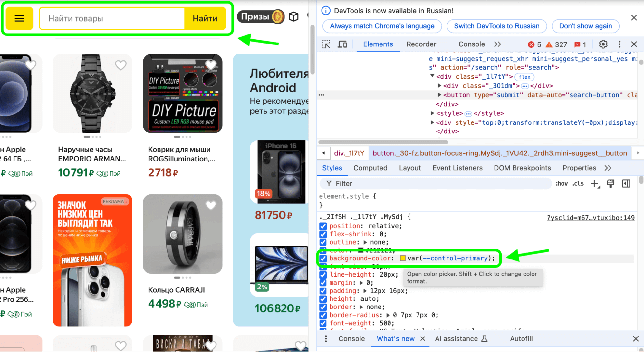The width and height of the screenshot is (644, 352).
Task: Open the iPhone 16 product thumbnail
Action: pyautogui.click(x=281, y=172)
